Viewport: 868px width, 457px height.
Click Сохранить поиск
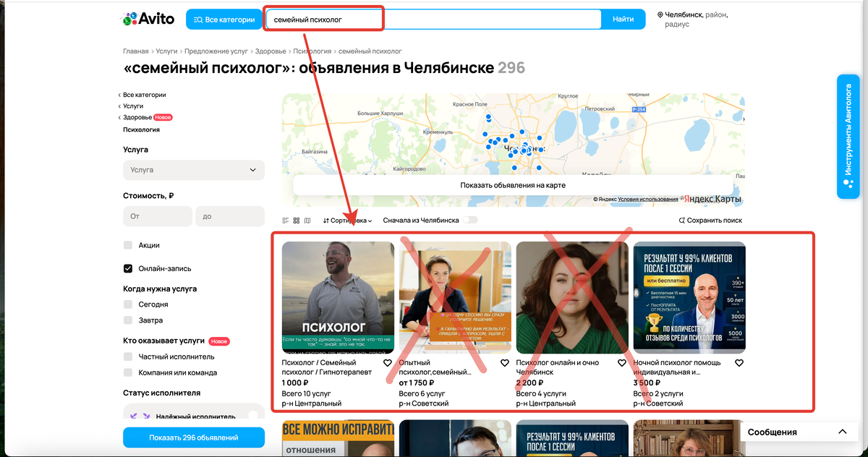click(710, 221)
